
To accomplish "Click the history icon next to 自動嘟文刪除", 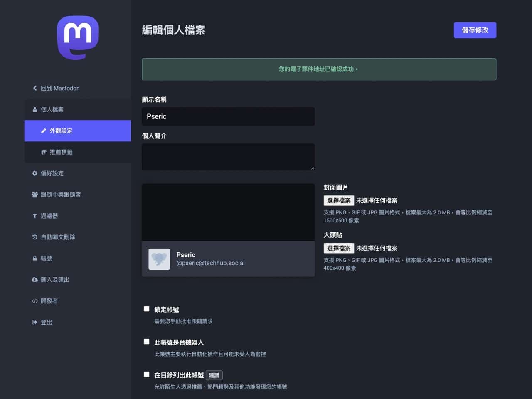I will [35, 237].
